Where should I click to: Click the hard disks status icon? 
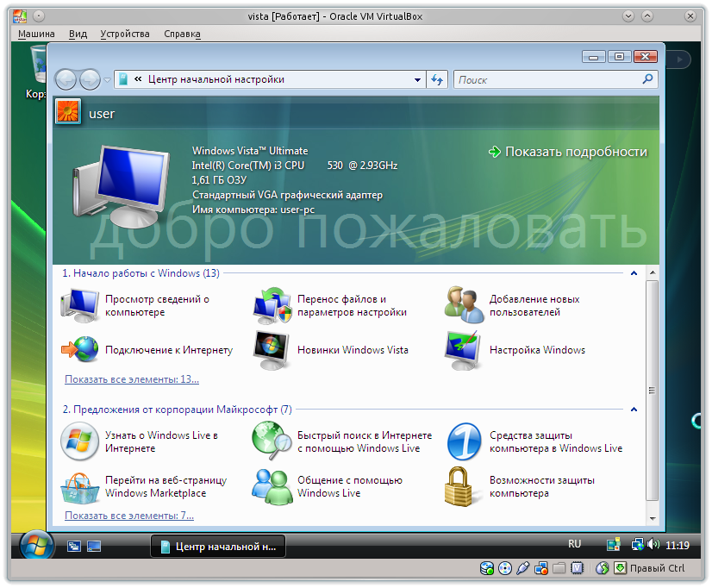click(x=486, y=567)
